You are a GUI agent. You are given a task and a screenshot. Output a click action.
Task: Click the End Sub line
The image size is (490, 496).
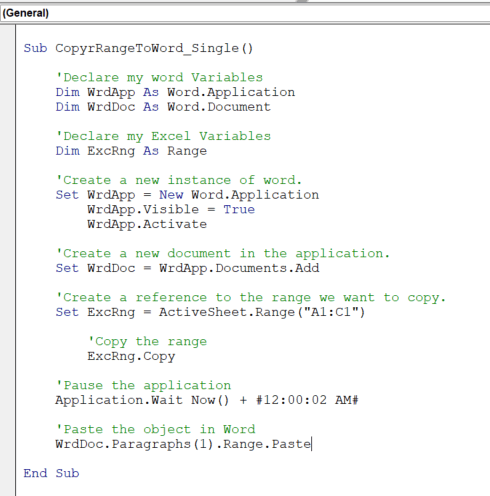(51, 474)
